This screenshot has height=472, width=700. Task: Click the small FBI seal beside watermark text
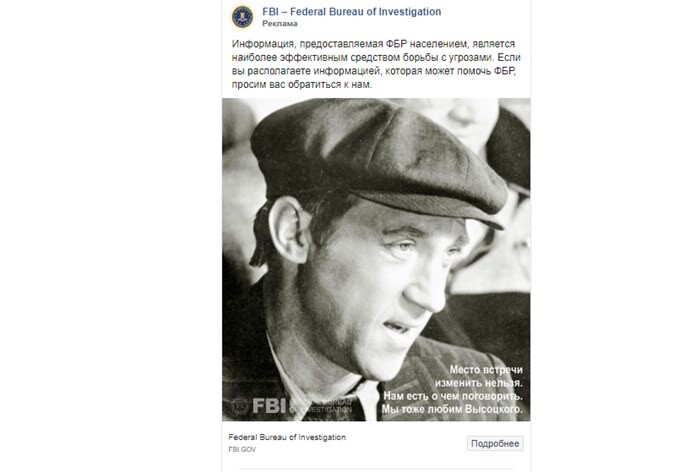(x=240, y=405)
